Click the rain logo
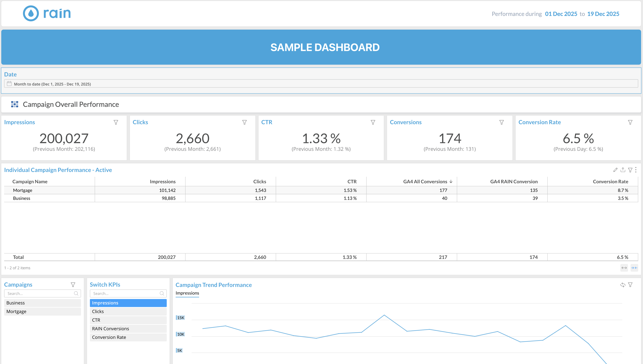643x364 pixels. click(47, 13)
